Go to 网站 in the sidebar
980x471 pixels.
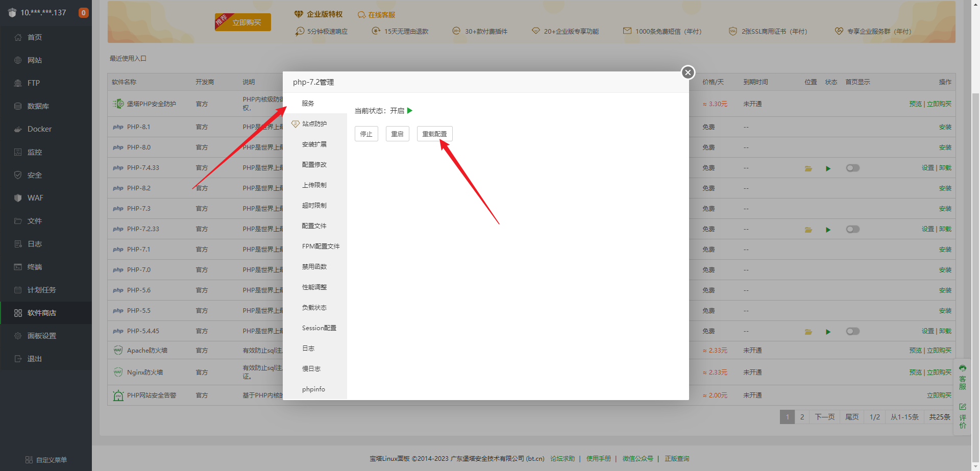(35, 60)
